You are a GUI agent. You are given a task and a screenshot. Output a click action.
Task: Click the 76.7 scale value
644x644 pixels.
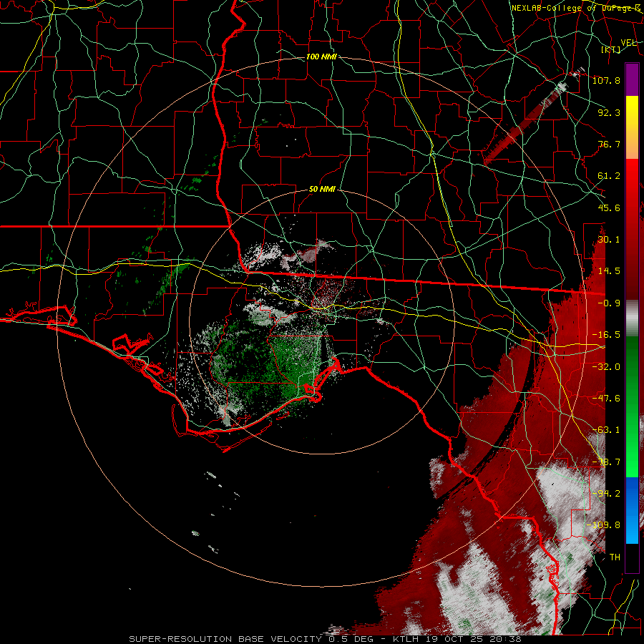click(x=609, y=144)
